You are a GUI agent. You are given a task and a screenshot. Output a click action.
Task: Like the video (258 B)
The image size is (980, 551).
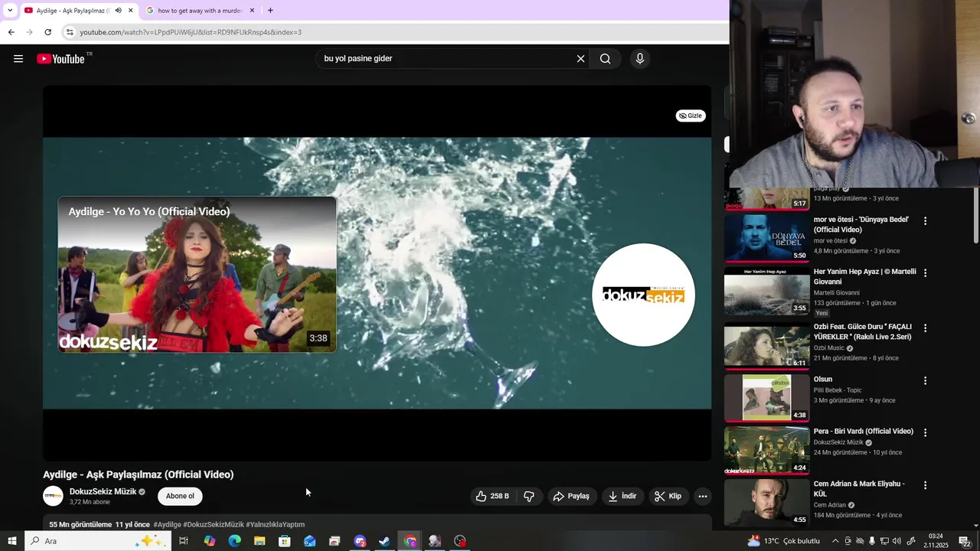tap(492, 496)
